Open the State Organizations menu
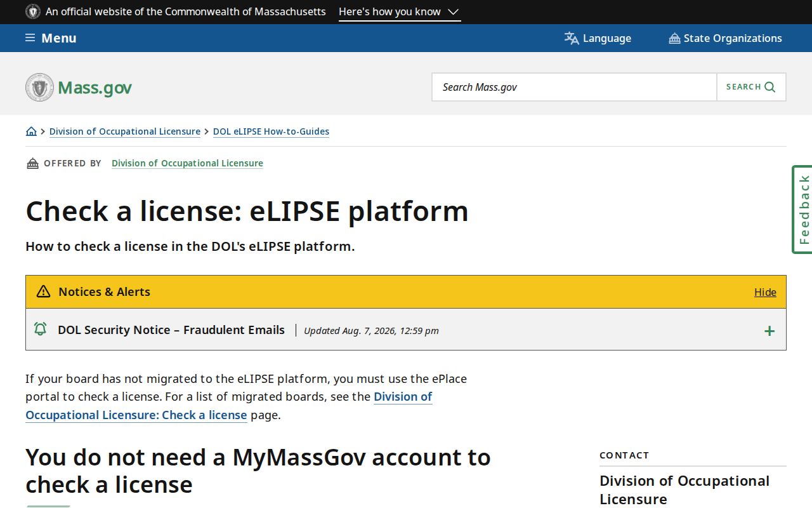Image resolution: width=812 pixels, height=508 pixels. tap(725, 38)
